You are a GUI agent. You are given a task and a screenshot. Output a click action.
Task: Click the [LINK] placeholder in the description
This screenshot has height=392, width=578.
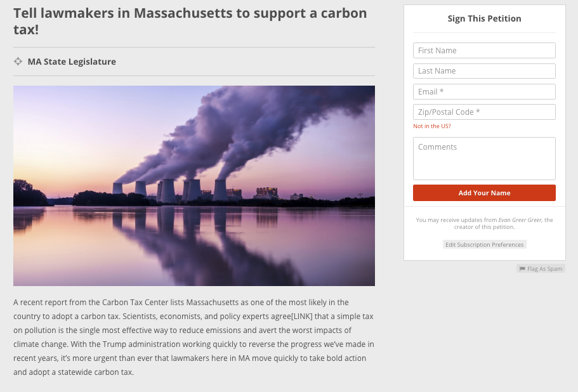pos(302,317)
